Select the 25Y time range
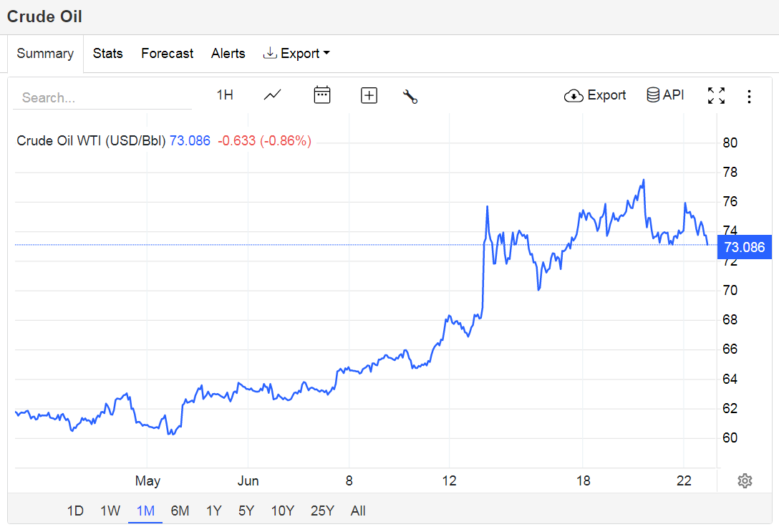Viewport: 779px width, 532px height. coord(322,511)
